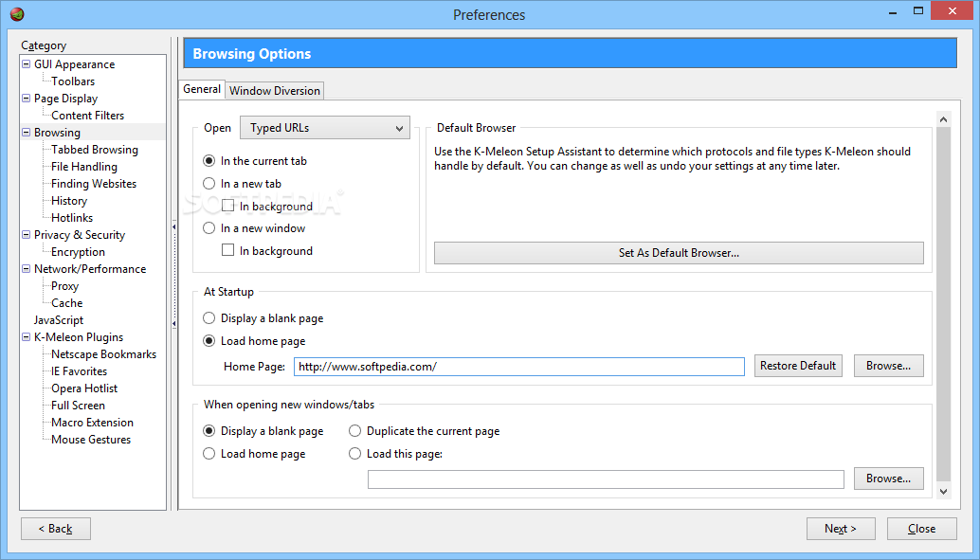Select Privacy & Security category label
This screenshot has height=560, width=980.
(80, 234)
